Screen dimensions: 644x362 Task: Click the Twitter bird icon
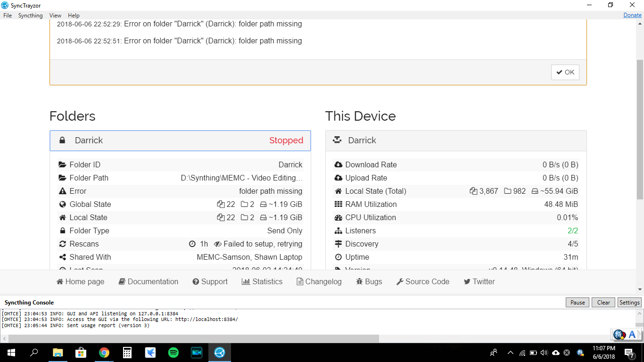(467, 282)
